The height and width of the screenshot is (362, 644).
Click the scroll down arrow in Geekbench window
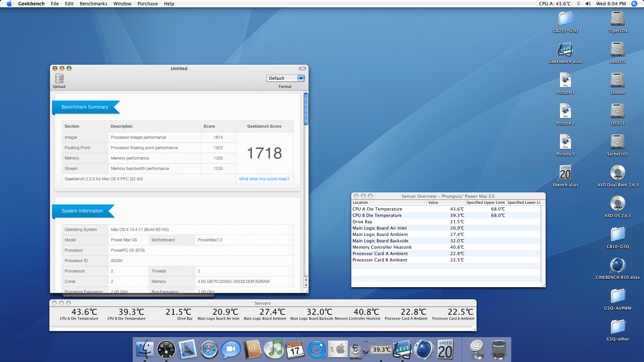tap(306, 285)
